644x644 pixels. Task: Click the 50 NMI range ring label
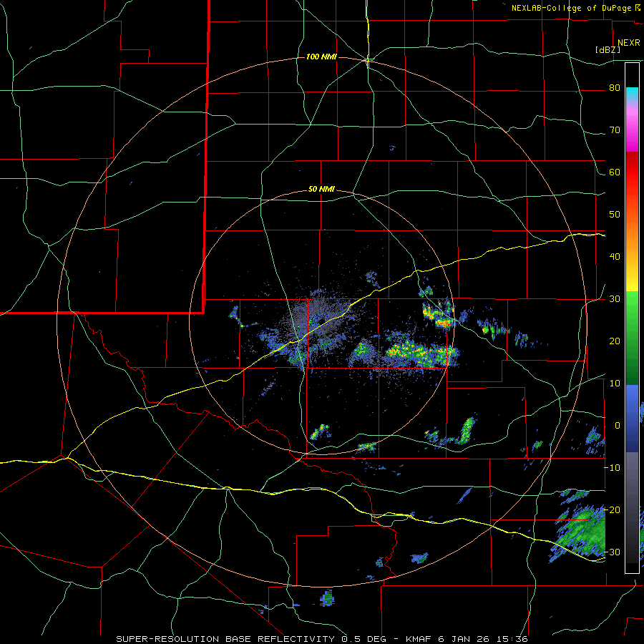pos(321,190)
